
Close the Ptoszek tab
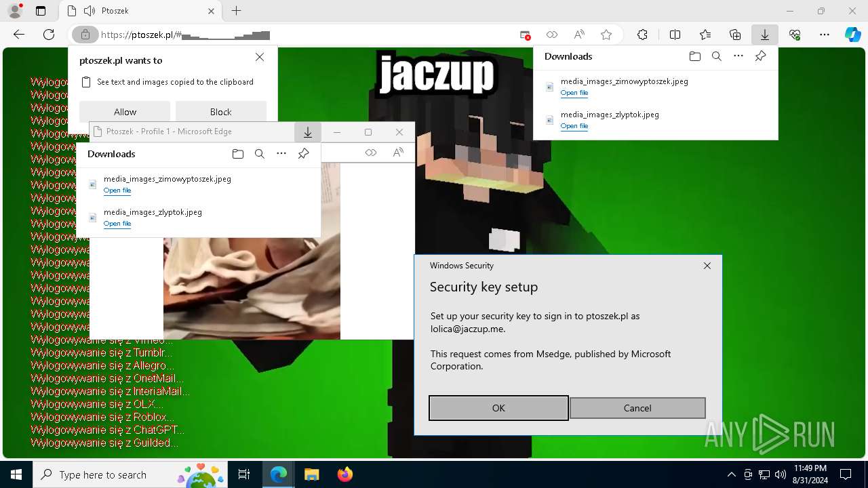pos(212,11)
